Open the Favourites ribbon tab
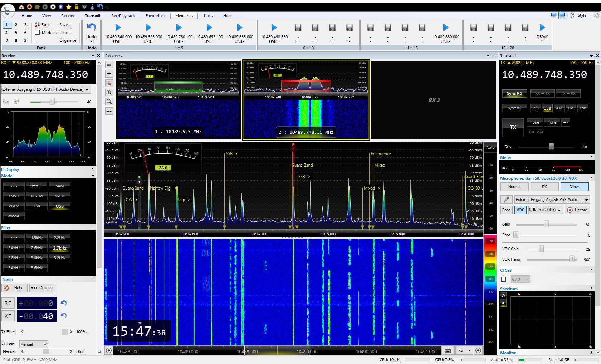The height and width of the screenshot is (364, 601). [155, 16]
